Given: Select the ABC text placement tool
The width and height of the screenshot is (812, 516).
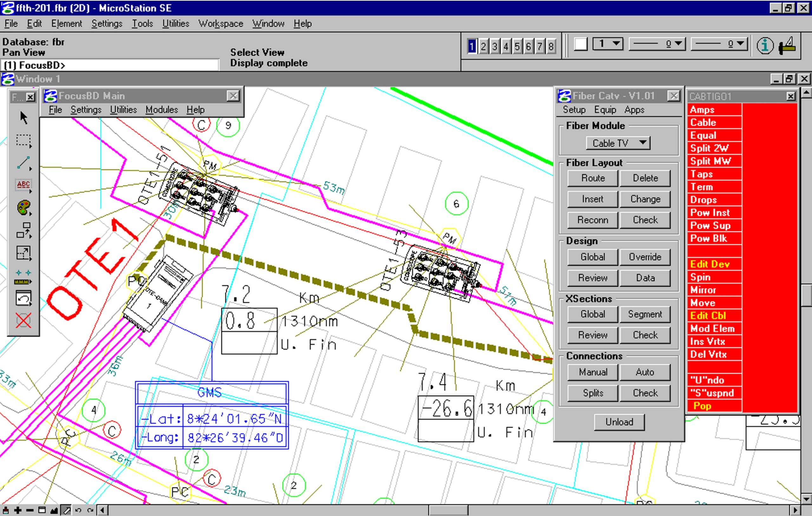Looking at the screenshot, I should tap(23, 185).
